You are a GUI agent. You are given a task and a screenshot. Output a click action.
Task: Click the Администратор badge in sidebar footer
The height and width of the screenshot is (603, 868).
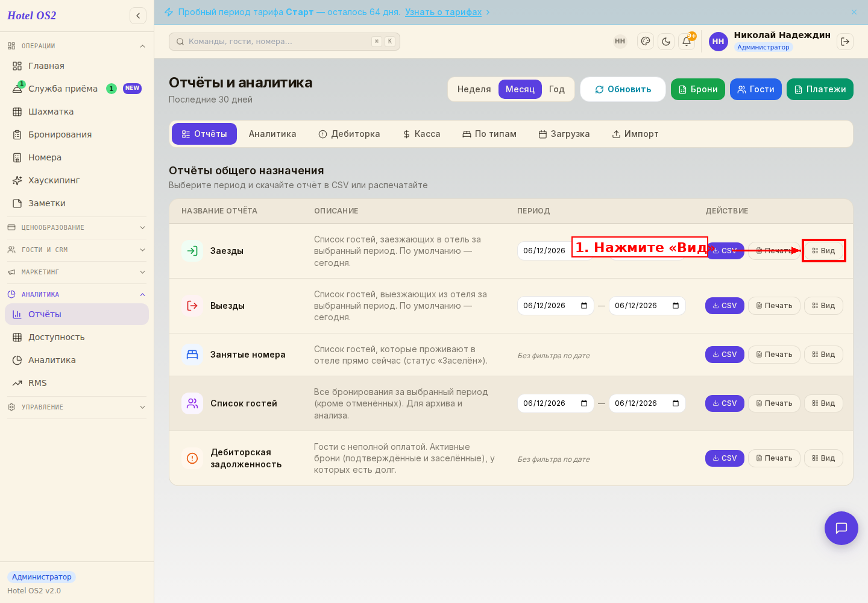(42, 577)
